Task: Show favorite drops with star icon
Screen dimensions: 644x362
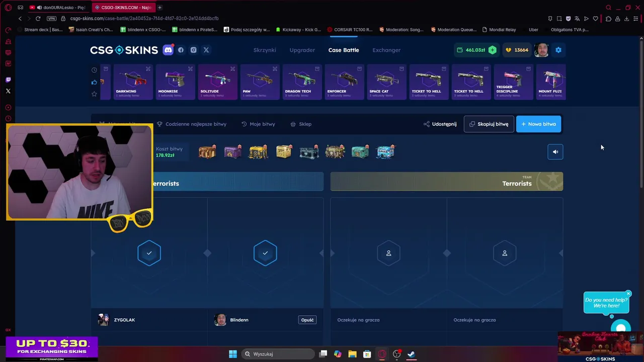Action: coord(94,94)
